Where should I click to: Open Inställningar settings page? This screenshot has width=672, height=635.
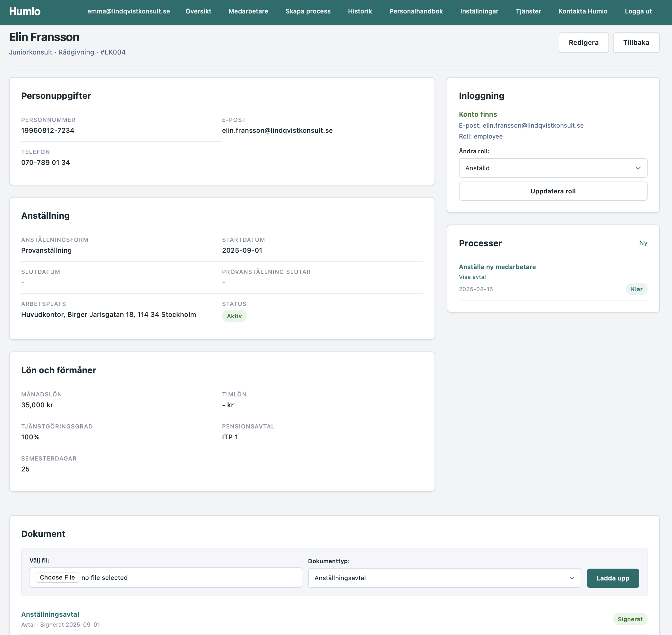(x=479, y=11)
